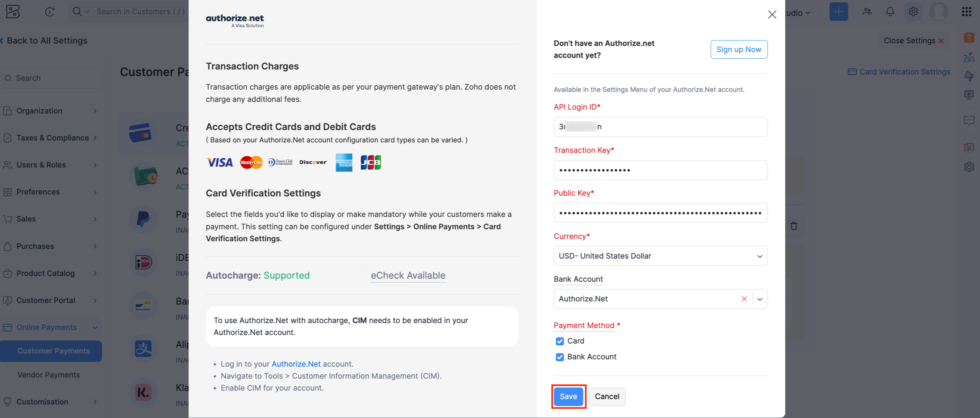980x418 pixels.
Task: Click the Sign up Now button
Action: click(739, 49)
